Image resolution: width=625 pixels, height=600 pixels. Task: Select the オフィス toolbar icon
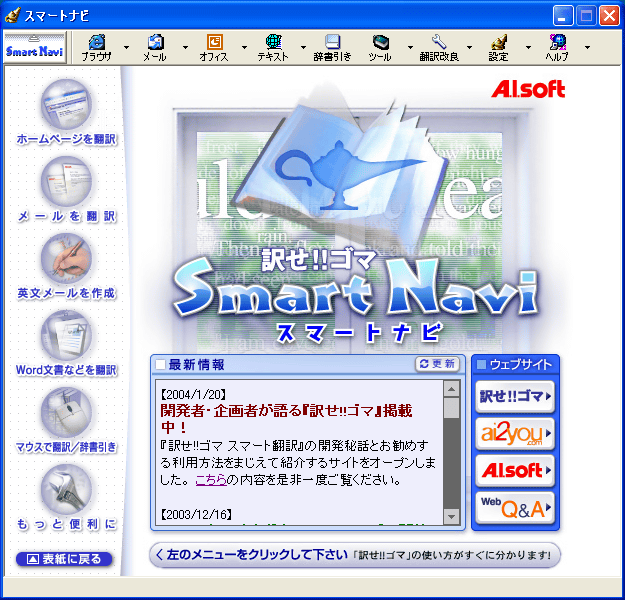(x=214, y=47)
